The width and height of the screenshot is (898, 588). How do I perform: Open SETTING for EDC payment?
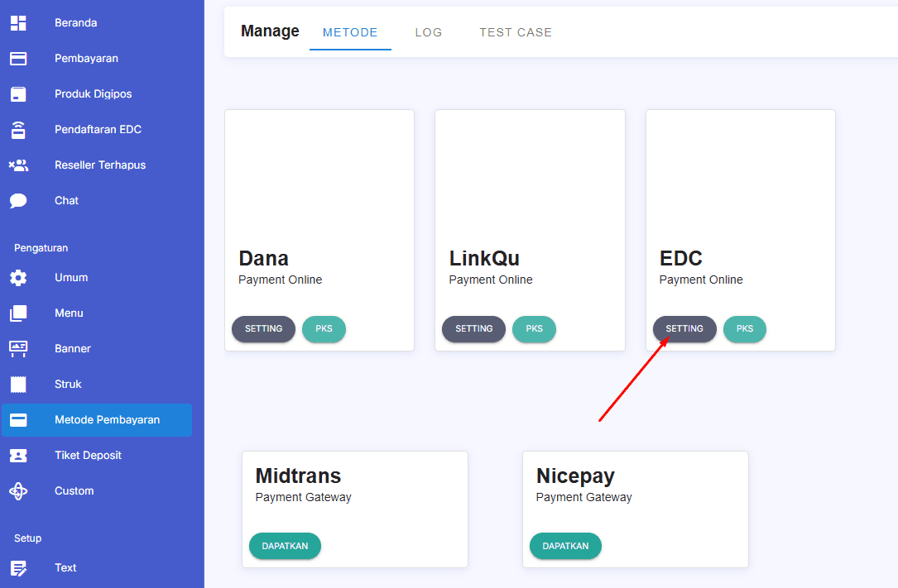click(x=684, y=329)
